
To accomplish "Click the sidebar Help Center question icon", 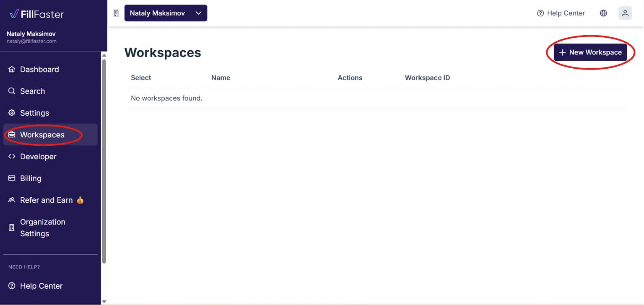I will coord(12,286).
